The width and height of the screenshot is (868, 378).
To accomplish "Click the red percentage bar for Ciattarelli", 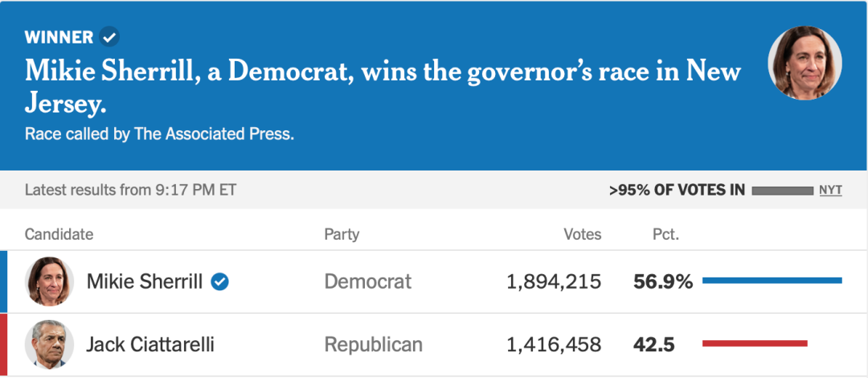I will tap(755, 344).
